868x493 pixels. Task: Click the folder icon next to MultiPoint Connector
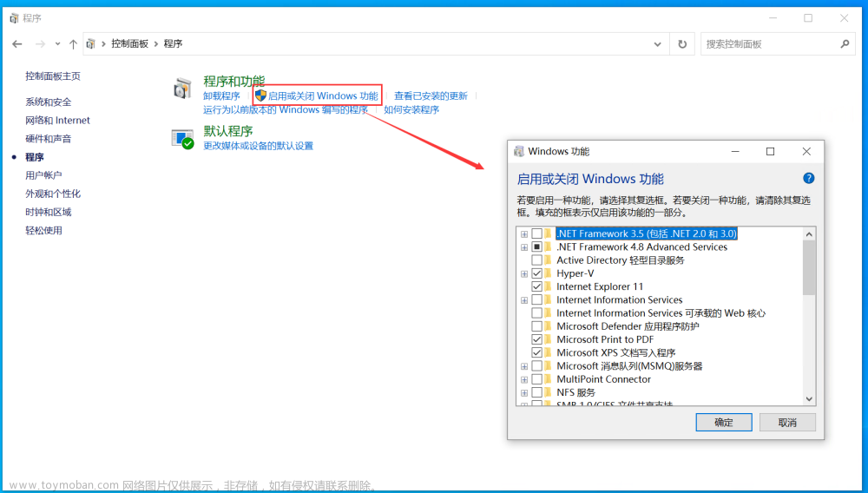pos(548,379)
